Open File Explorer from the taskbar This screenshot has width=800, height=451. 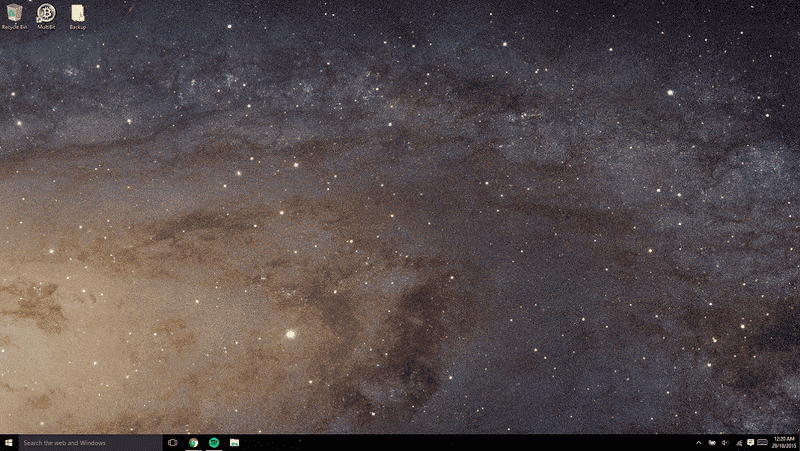[x=234, y=443]
